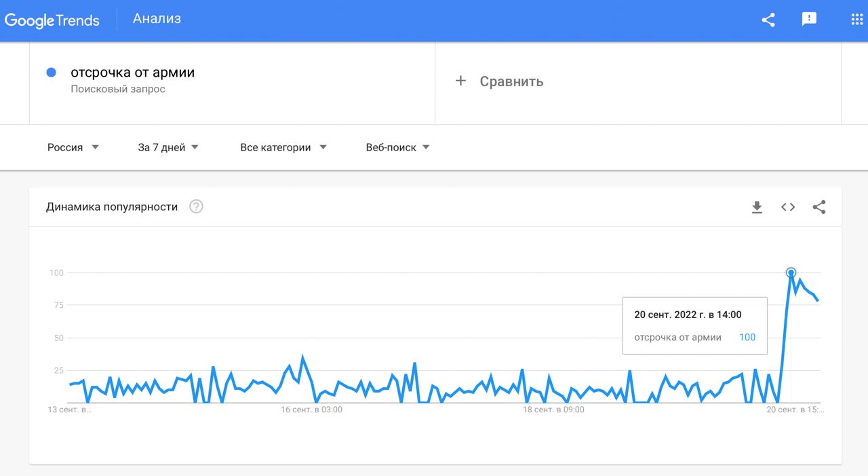The height and width of the screenshot is (476, 868).
Task: Open the embed code icon
Action: 788,207
